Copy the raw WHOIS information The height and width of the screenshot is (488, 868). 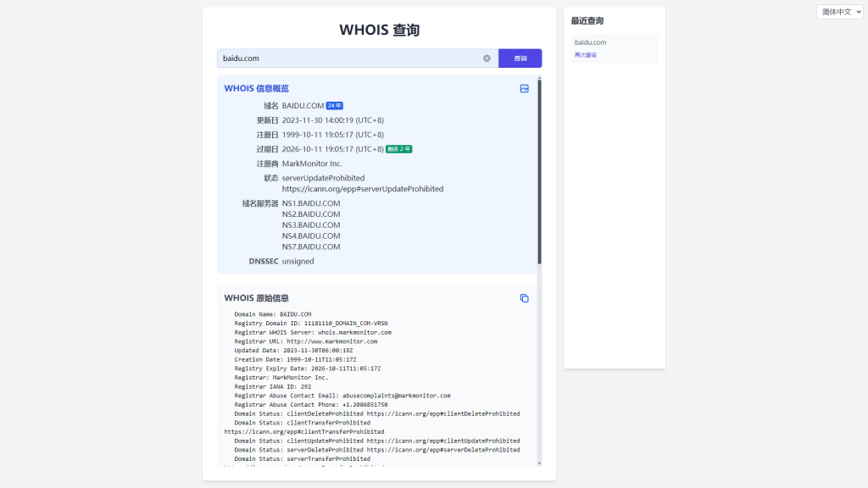[524, 298]
